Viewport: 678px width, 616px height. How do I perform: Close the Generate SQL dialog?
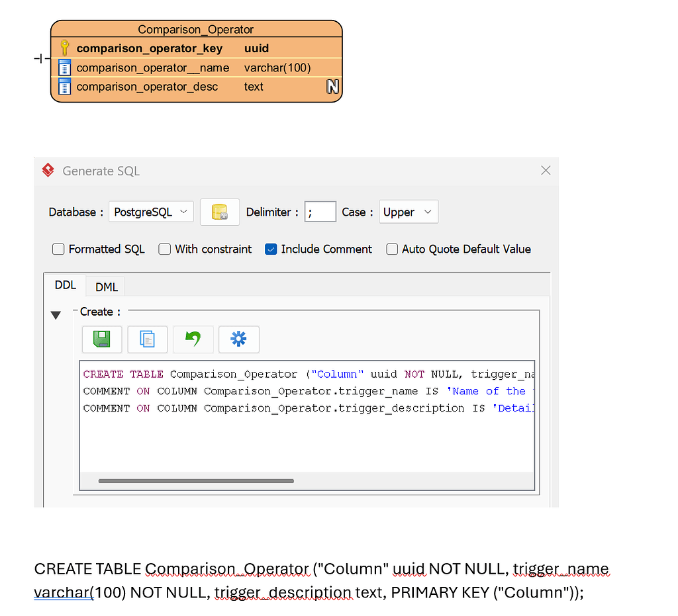[545, 170]
